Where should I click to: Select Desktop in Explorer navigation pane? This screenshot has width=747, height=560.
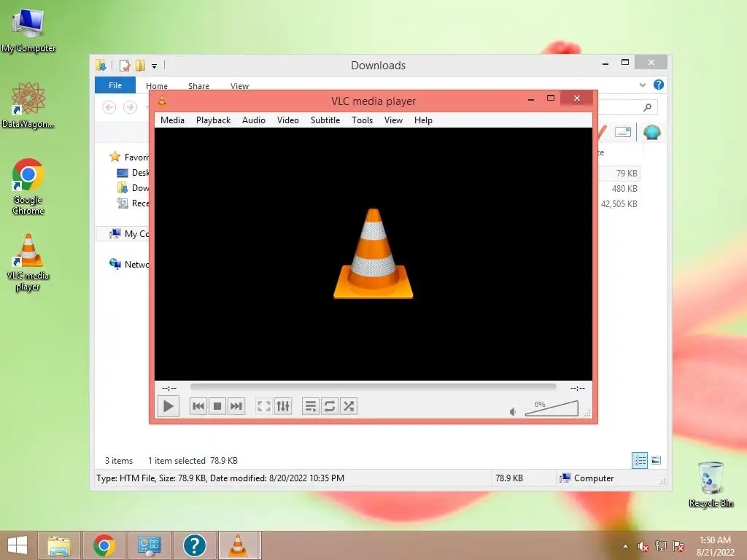tap(133, 173)
